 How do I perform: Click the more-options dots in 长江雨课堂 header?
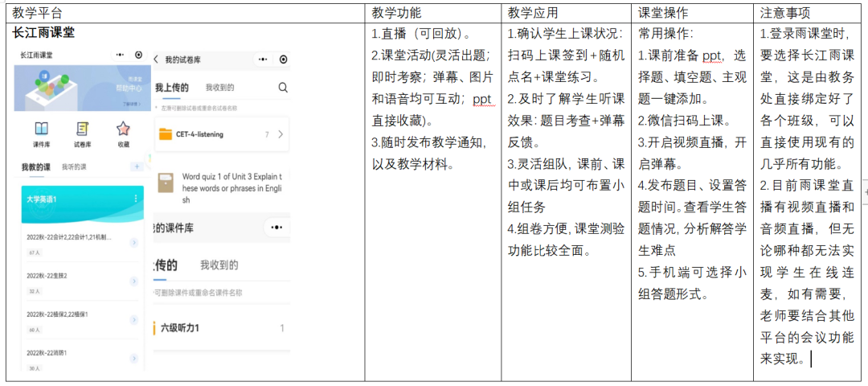coord(120,55)
